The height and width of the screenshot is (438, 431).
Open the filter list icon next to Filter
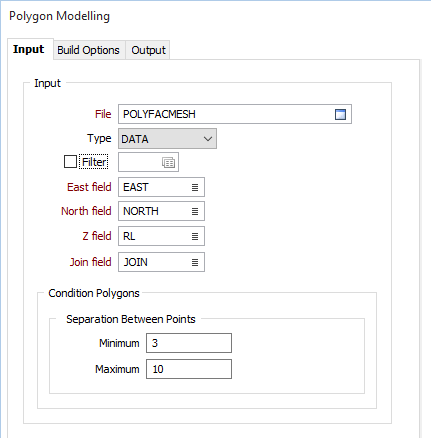168,162
